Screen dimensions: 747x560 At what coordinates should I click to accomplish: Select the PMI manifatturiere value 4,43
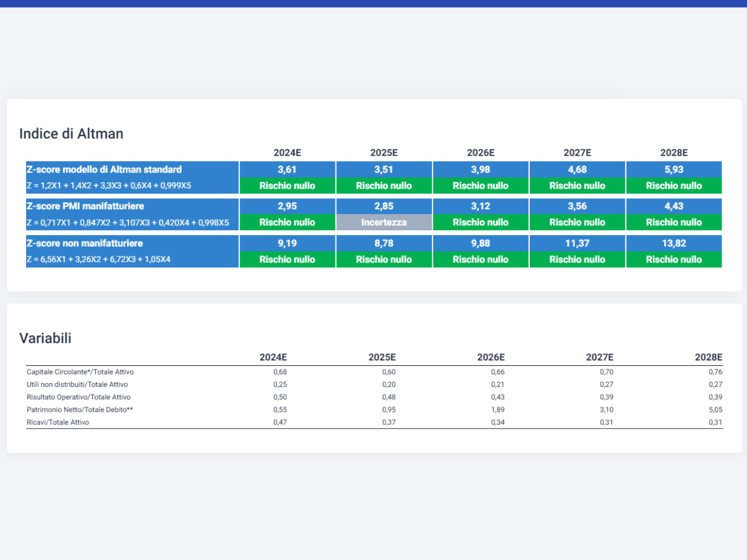pyautogui.click(x=674, y=206)
